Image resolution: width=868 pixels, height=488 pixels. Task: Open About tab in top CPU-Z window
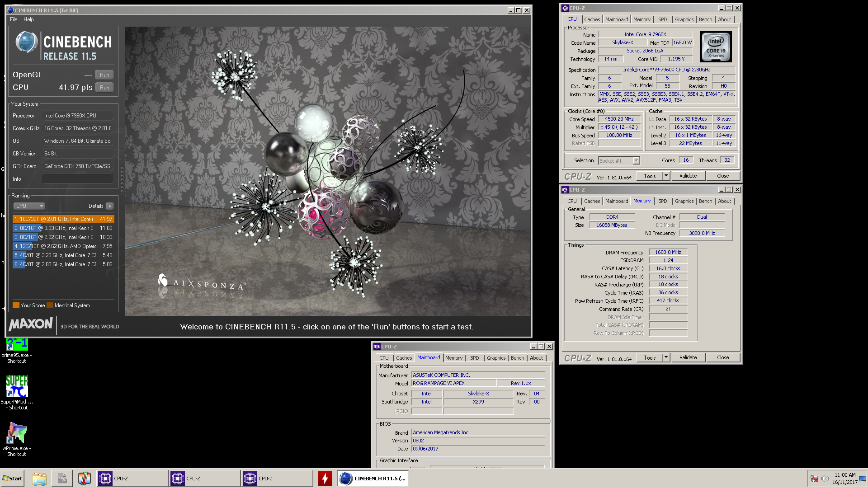click(724, 19)
